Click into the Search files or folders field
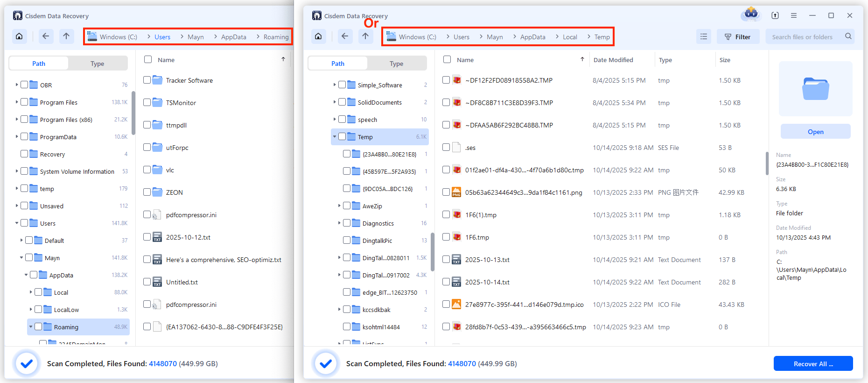 [x=803, y=37]
